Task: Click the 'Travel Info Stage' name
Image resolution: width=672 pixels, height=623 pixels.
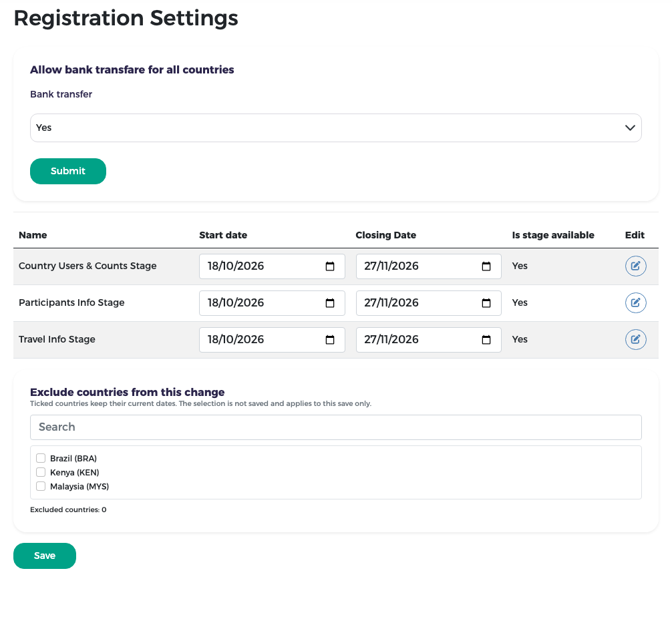Action: pyautogui.click(x=57, y=339)
